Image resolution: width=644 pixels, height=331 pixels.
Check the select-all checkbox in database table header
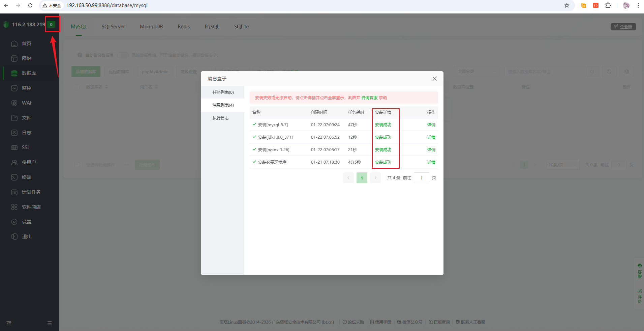coord(77,87)
